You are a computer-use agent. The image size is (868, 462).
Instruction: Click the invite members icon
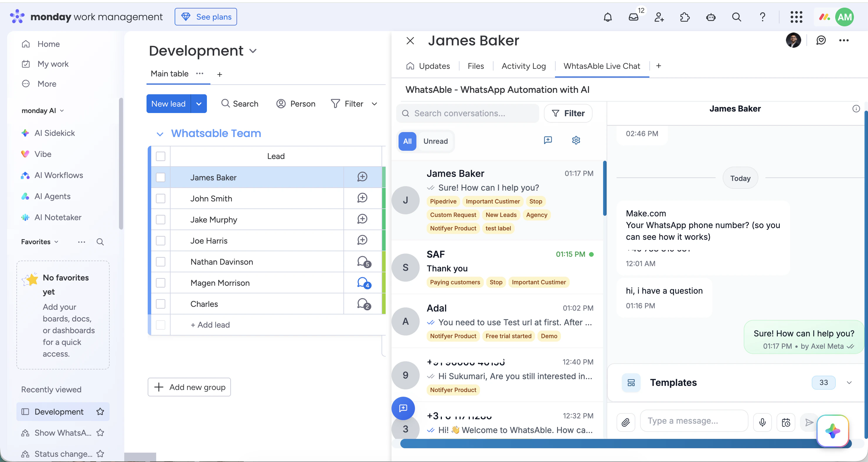coord(659,17)
